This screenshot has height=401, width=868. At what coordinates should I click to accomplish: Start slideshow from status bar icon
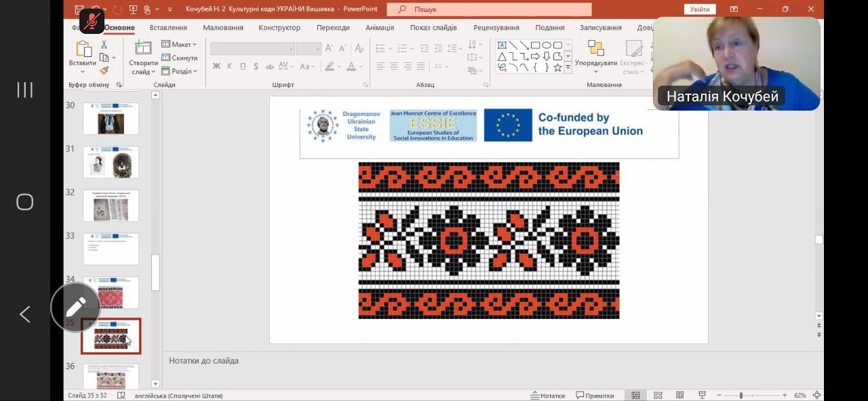702,396
